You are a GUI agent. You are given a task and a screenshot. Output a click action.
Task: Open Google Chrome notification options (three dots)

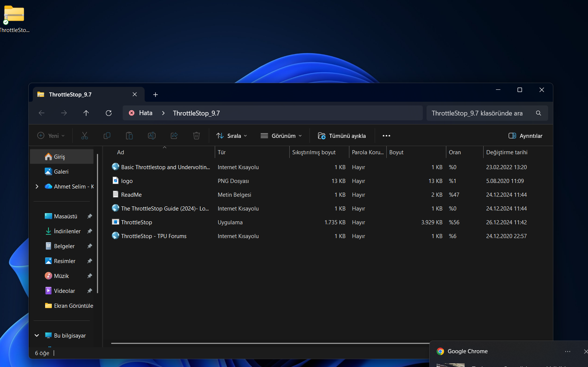click(x=567, y=351)
